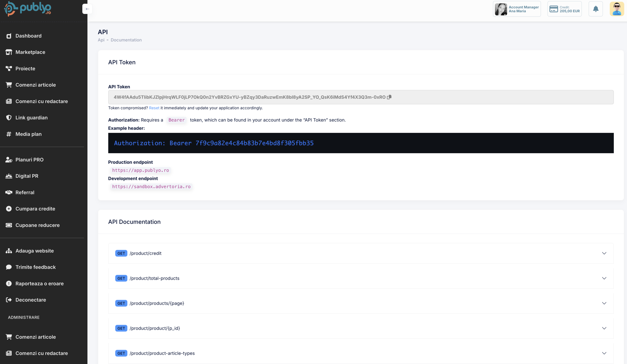Click the Account Manager Ana Maria button
This screenshot has width=627, height=364.
click(x=517, y=9)
